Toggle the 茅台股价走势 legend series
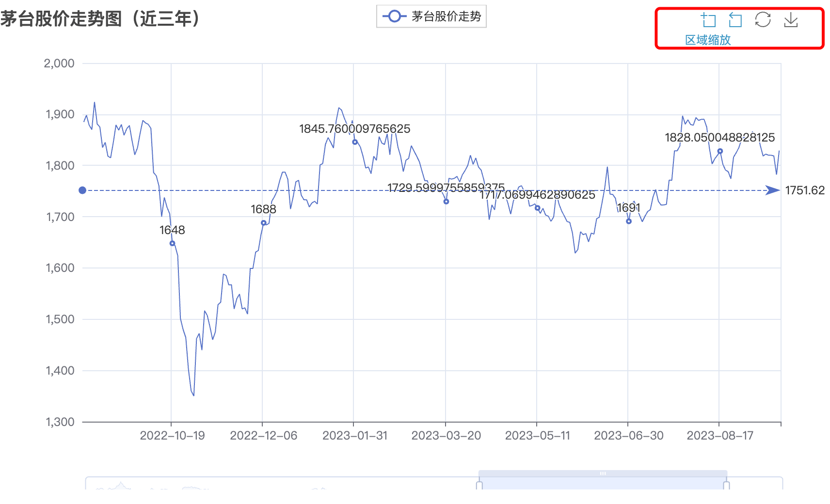The width and height of the screenshot is (830, 504). tap(431, 16)
